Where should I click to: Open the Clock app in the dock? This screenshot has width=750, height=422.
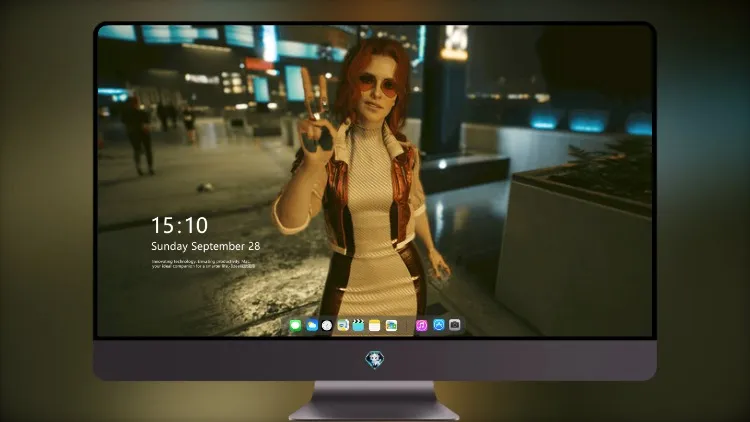327,325
